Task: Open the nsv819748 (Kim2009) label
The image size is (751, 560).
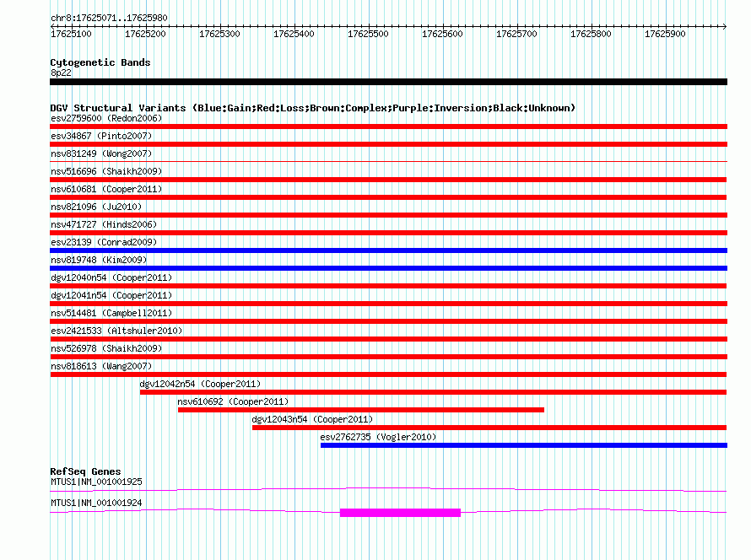Action: tap(99, 260)
